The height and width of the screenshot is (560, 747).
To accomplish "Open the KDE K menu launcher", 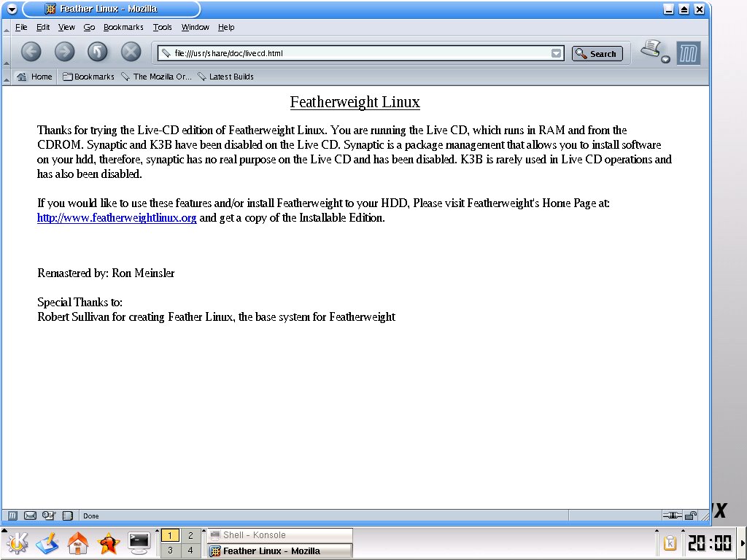I will tap(17, 543).
